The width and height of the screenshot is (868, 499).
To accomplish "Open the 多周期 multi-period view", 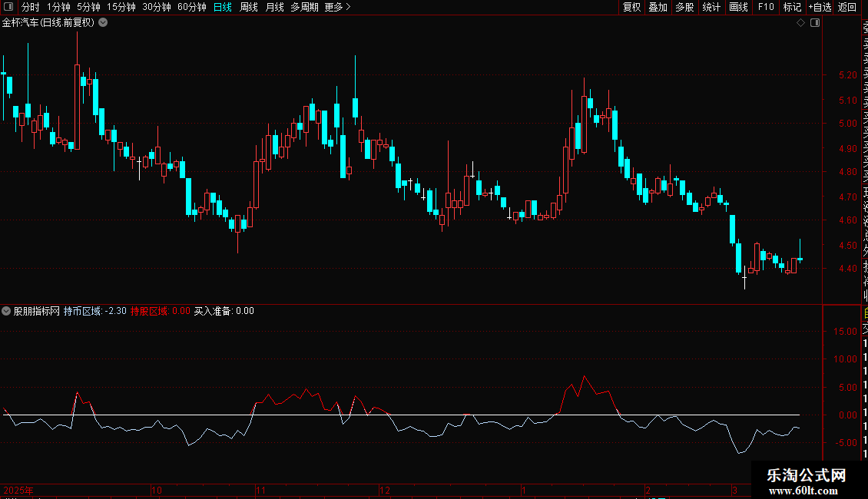I will click(304, 7).
